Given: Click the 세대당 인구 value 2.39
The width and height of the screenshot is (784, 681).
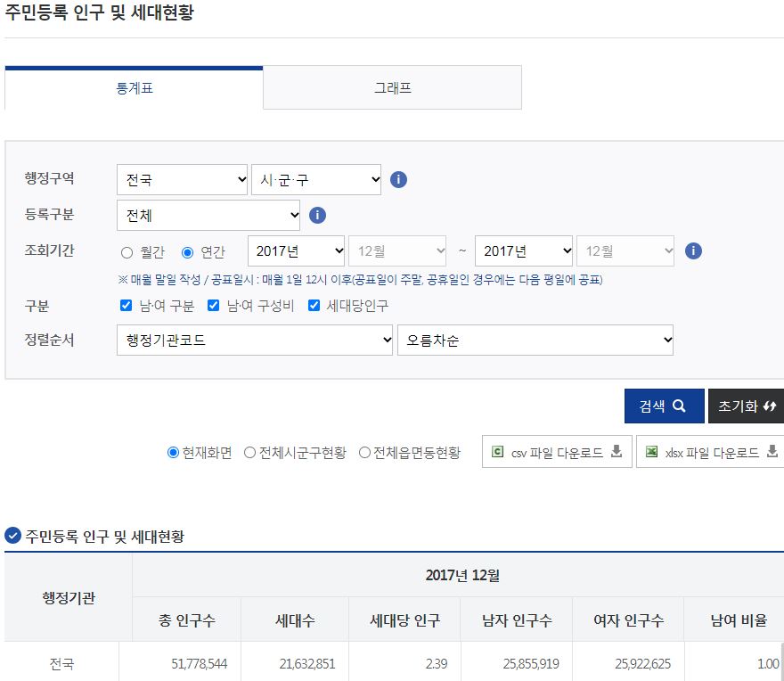Looking at the screenshot, I should click(x=436, y=663).
